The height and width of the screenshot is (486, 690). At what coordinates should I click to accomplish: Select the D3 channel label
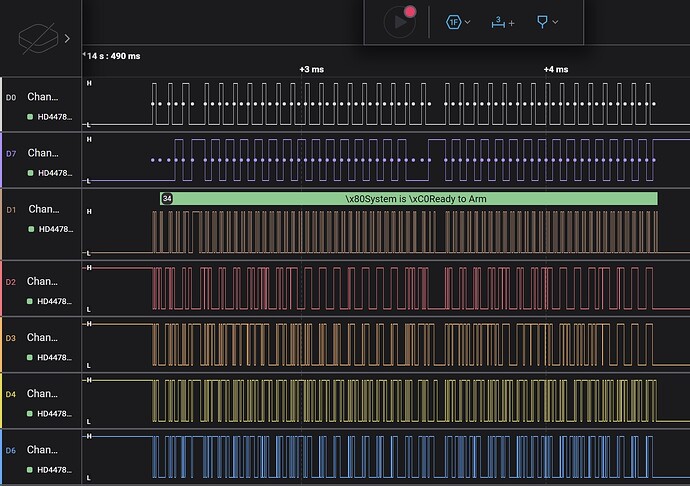click(x=11, y=338)
